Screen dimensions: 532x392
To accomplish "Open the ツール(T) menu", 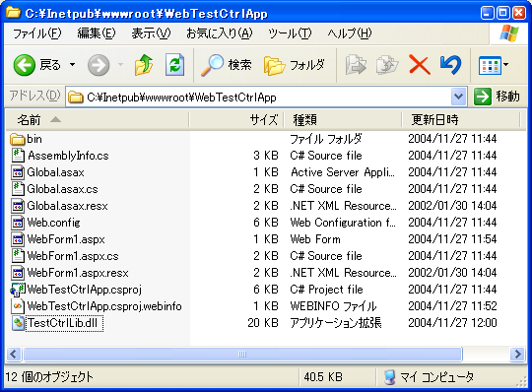I will [290, 33].
